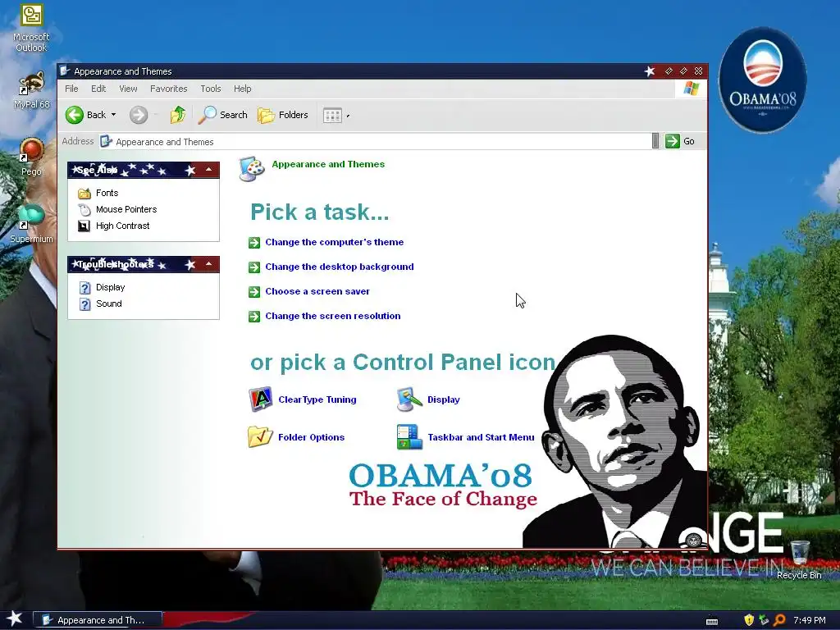Open High Contrast link

click(123, 226)
